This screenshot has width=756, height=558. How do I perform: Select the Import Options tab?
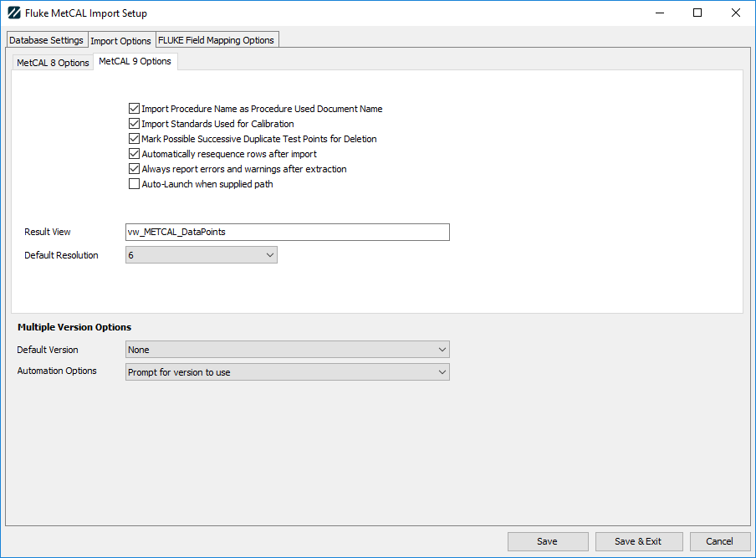(120, 41)
